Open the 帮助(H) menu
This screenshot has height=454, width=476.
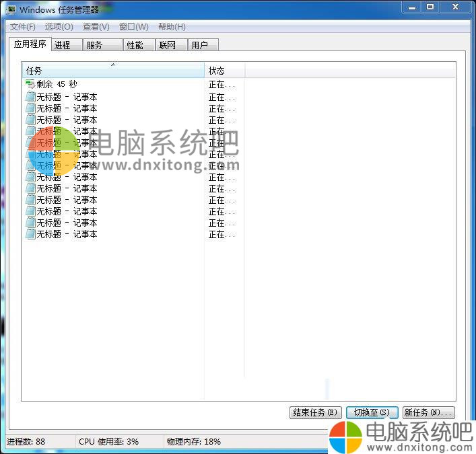tap(172, 27)
